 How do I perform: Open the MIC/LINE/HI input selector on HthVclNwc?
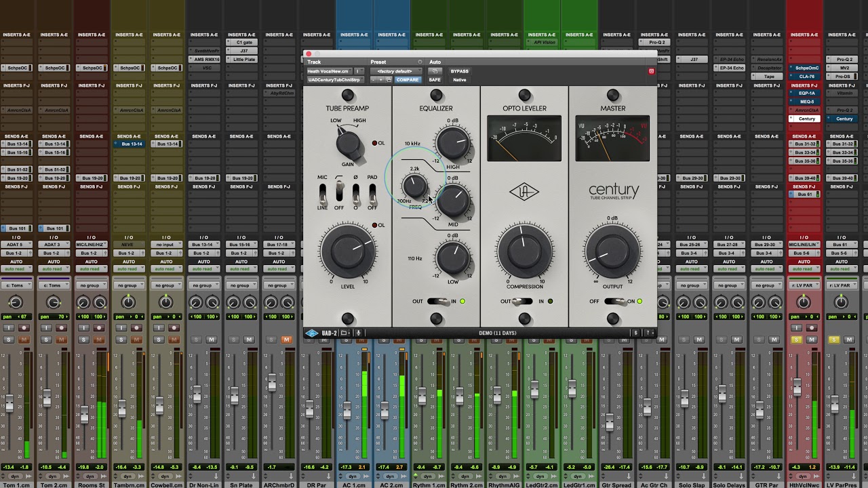pos(806,245)
